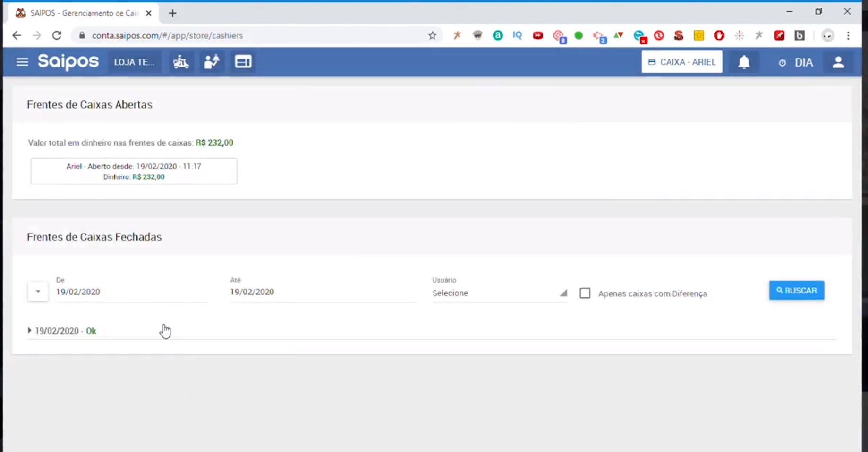This screenshot has width=868, height=452.
Task: Open the Usuário Selecione dropdown
Action: (x=498, y=293)
